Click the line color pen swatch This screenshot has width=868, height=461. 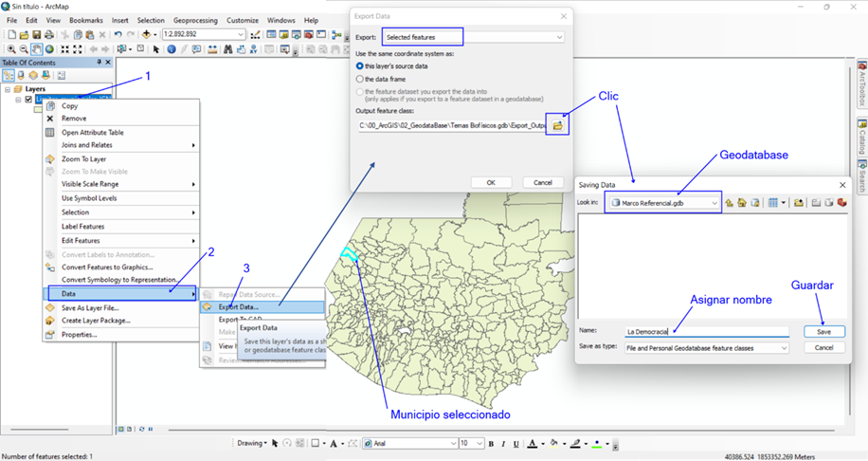[576, 444]
